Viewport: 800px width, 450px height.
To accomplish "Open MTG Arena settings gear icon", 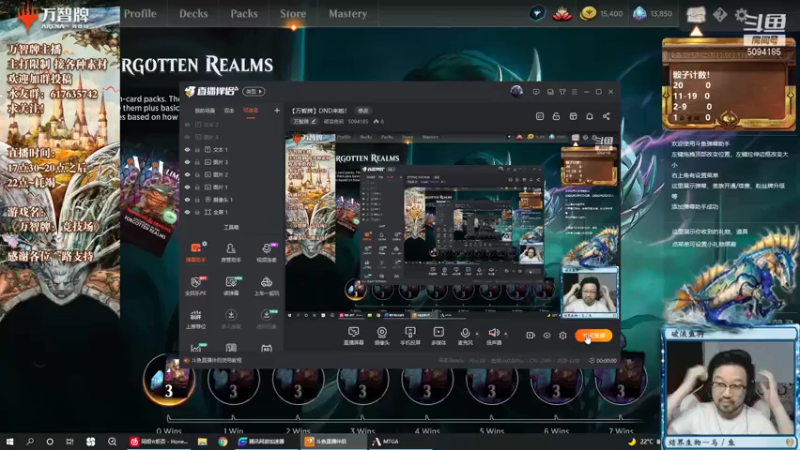I will point(741,15).
